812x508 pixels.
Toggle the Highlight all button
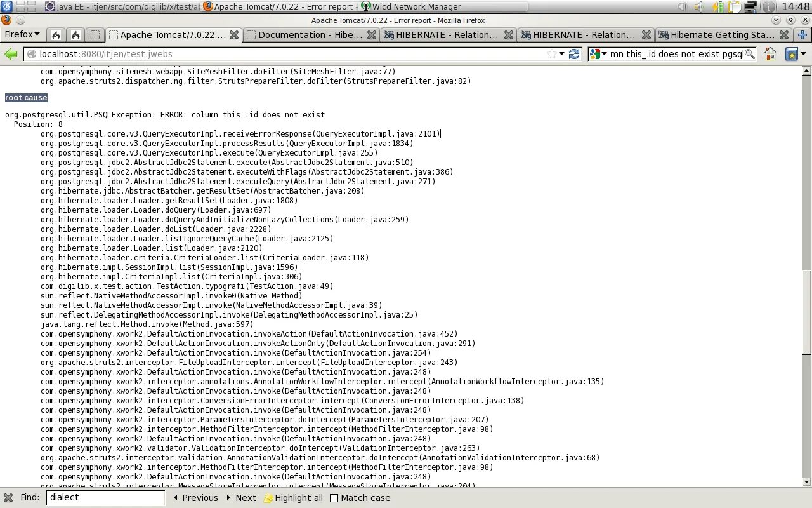pyautogui.click(x=293, y=498)
